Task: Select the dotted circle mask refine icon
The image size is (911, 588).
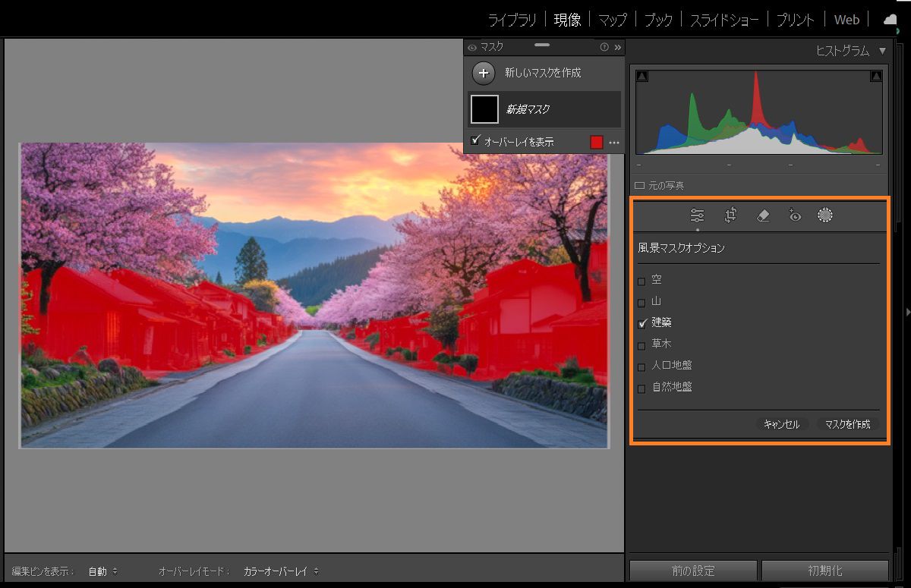Action: click(x=825, y=215)
